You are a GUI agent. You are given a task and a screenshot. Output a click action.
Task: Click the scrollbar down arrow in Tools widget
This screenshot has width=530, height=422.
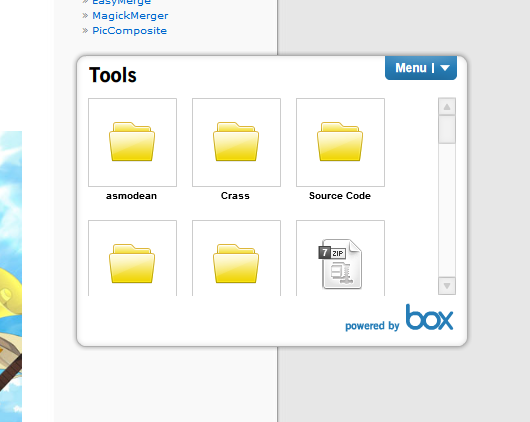[x=447, y=286]
